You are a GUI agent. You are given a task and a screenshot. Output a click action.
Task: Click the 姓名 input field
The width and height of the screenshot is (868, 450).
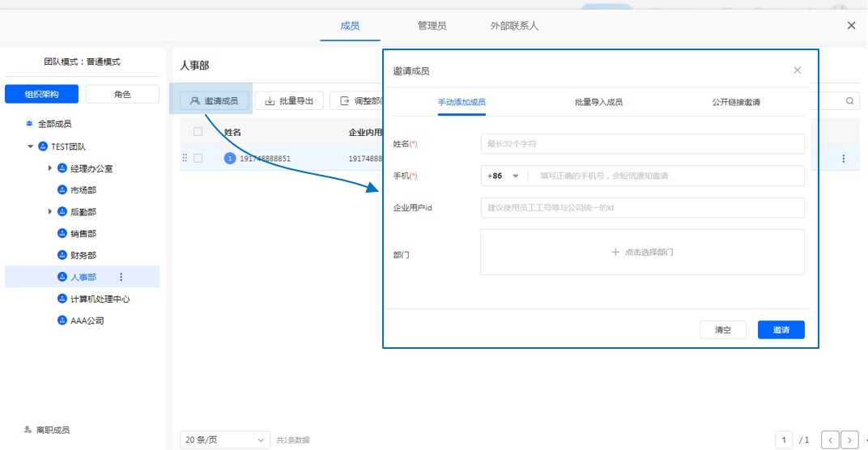pos(642,143)
